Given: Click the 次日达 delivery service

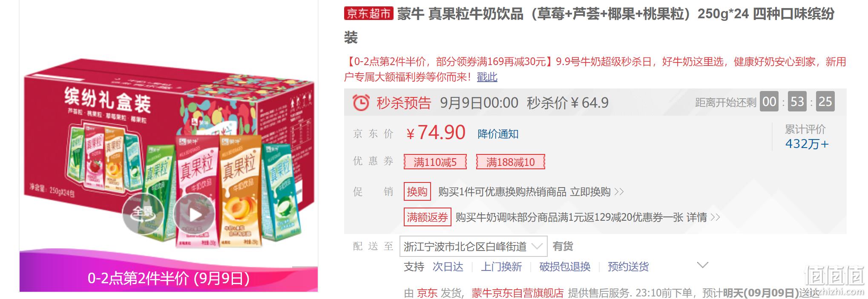Looking at the screenshot, I should pyautogui.click(x=448, y=267).
